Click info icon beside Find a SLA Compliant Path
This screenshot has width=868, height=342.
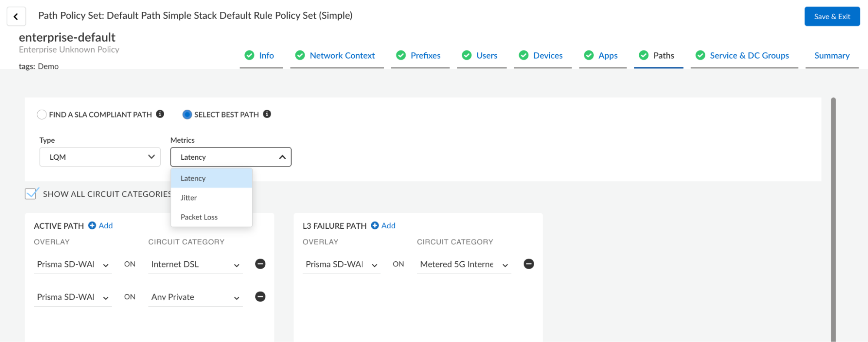[x=160, y=114]
